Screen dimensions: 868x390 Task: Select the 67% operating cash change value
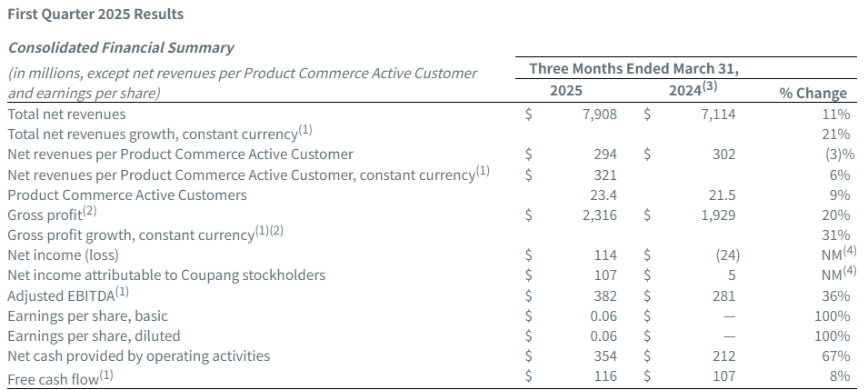833,355
